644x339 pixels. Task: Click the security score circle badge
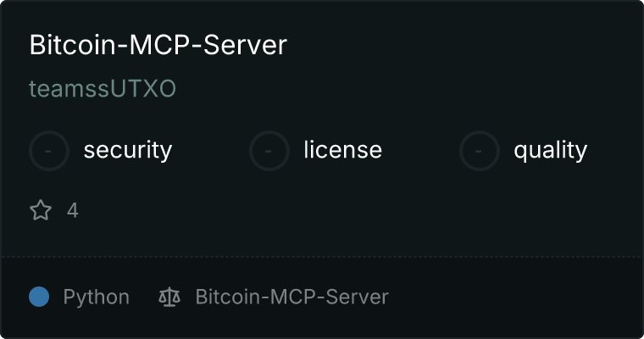(49, 151)
